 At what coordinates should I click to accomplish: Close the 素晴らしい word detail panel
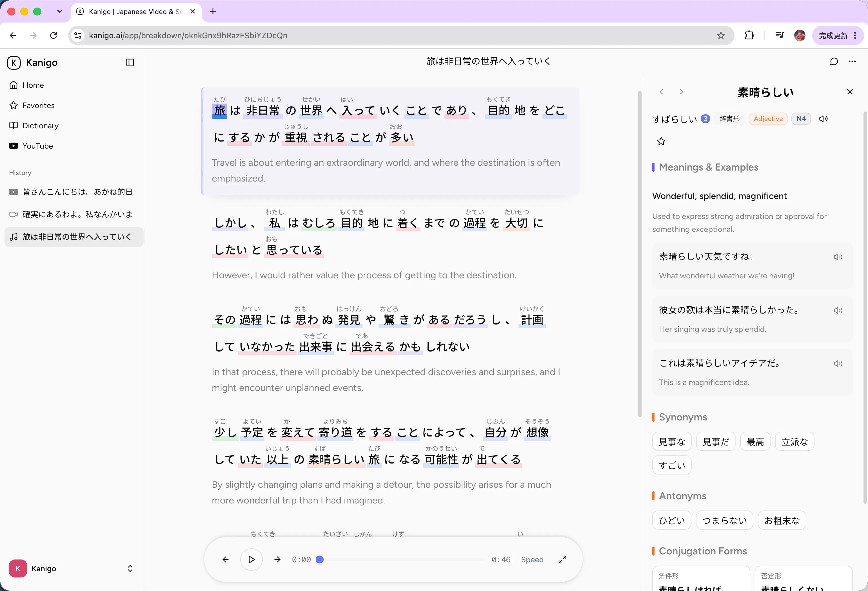click(x=850, y=92)
